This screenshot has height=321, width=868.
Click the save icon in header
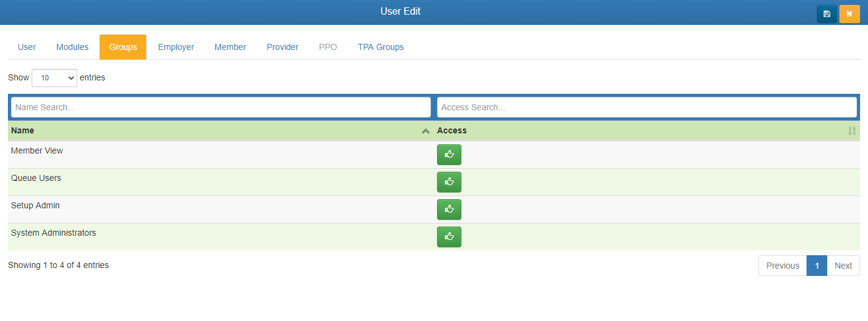(827, 13)
